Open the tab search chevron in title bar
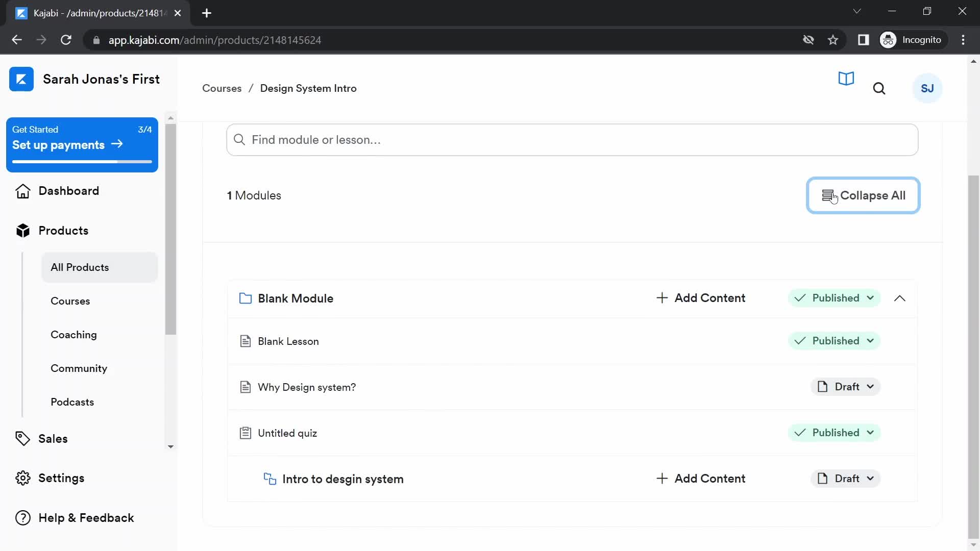 tap(857, 11)
